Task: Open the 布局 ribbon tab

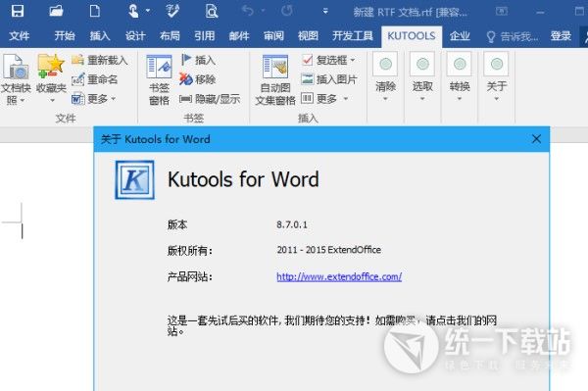Action: (170, 36)
